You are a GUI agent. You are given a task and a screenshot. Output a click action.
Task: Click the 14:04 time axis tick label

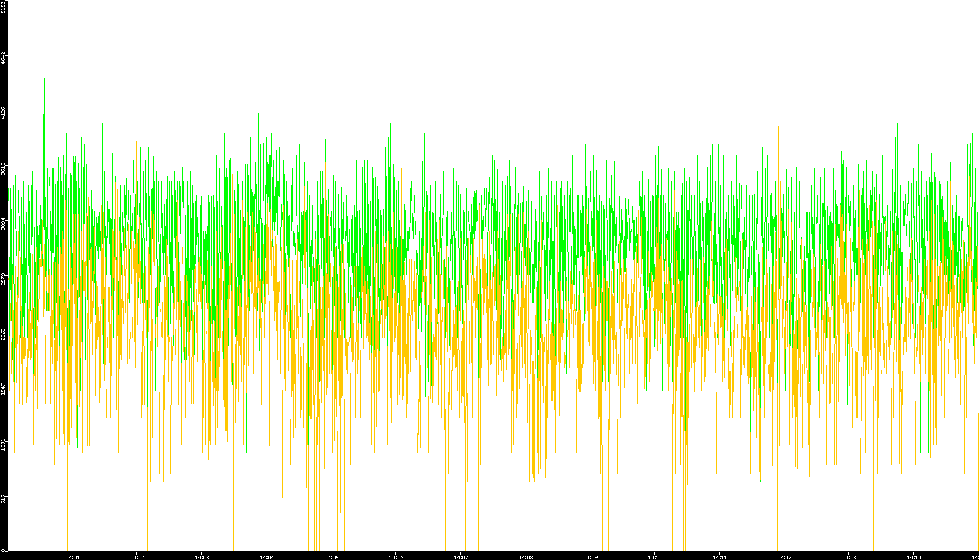tap(266, 557)
